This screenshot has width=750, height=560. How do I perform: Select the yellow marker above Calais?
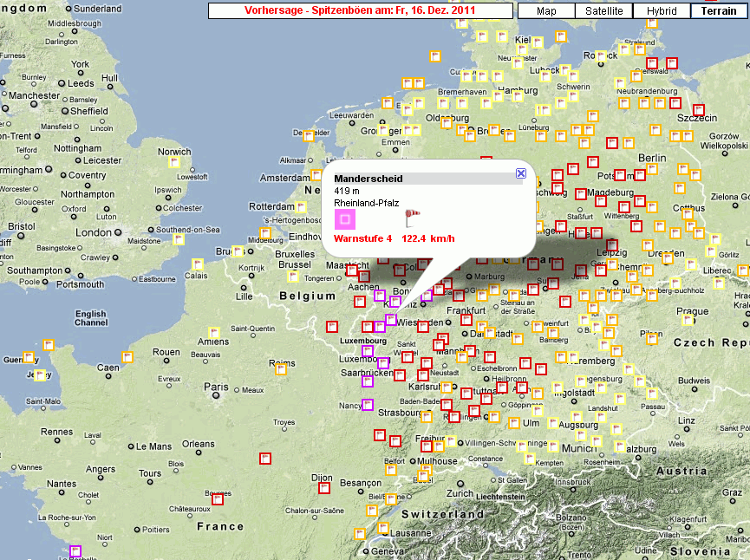tap(198, 264)
